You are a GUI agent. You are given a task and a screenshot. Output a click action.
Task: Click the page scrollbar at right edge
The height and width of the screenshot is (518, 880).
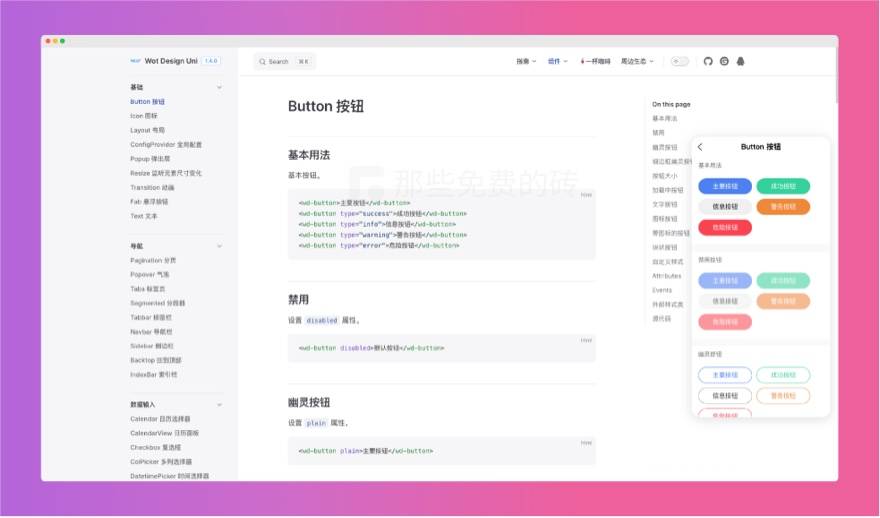(836, 76)
